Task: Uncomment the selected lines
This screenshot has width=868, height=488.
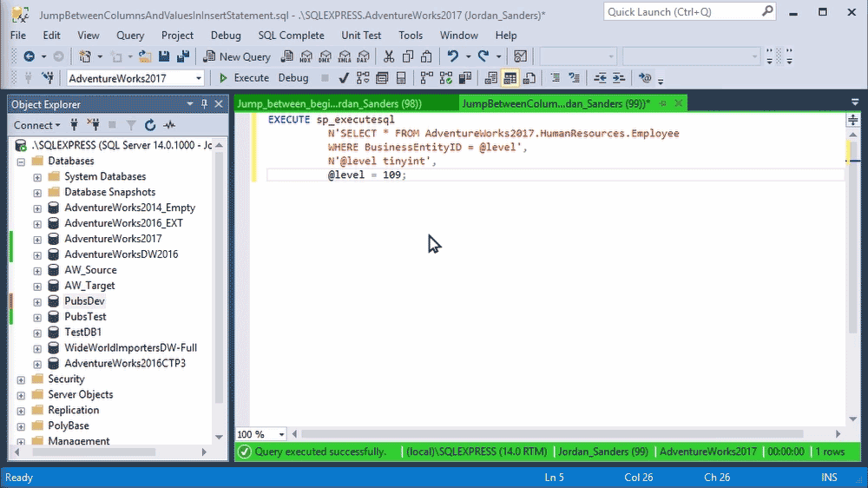Action: pyautogui.click(x=574, y=78)
